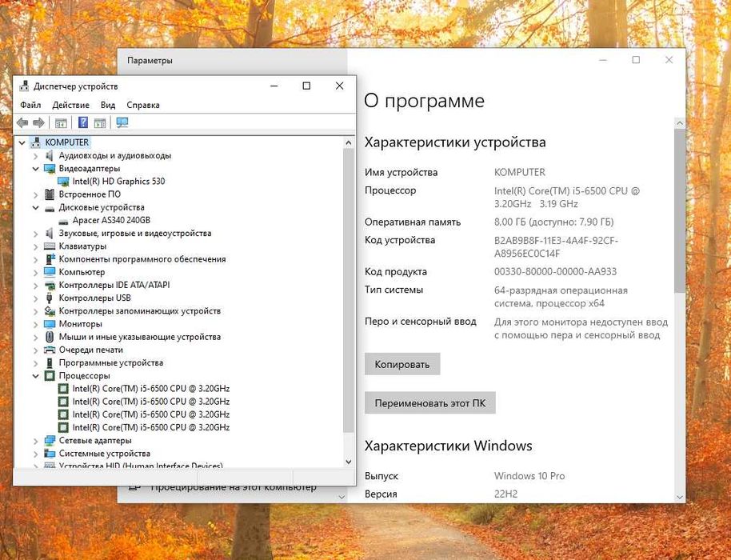Click the show/hide console tree toolbar icon

coord(61,123)
